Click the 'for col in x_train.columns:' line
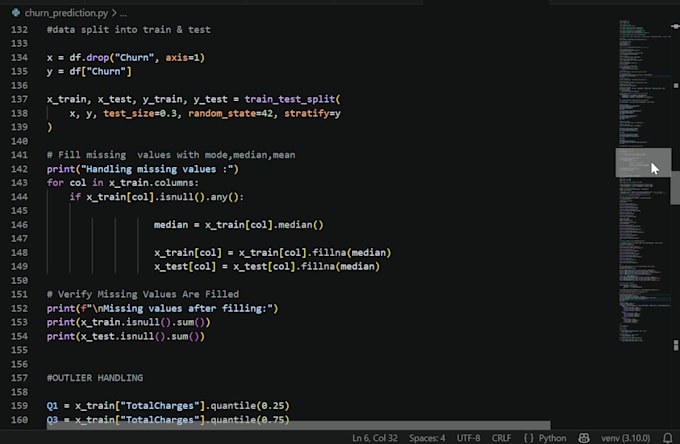 123,183
